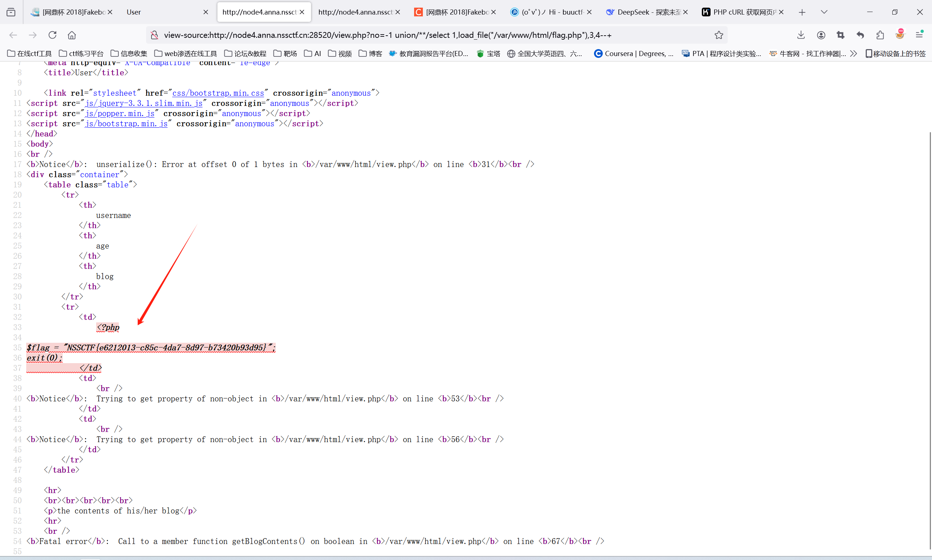
Task: Click the URL address bar field
Action: click(x=416, y=35)
